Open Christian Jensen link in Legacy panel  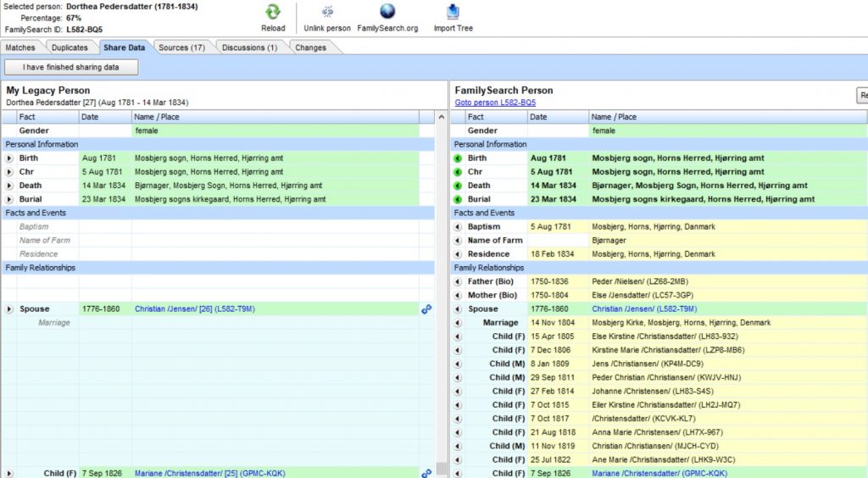coord(195,309)
